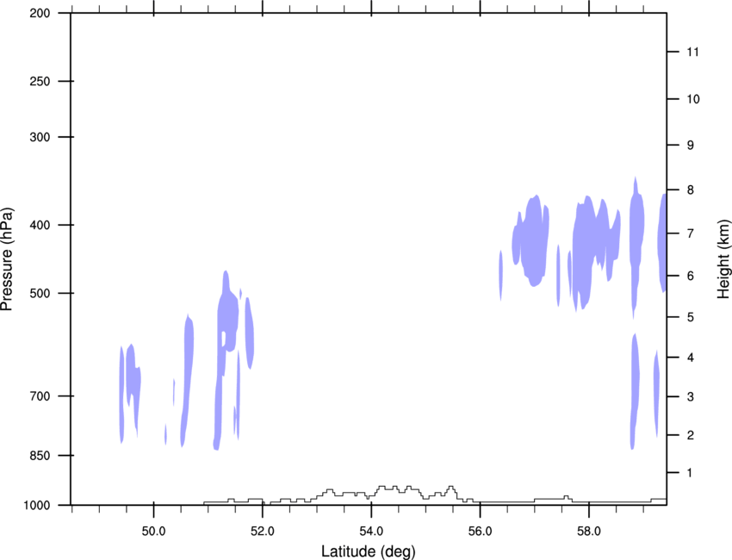732x560 pixels.
Task: Click the 5 km height label
Action: (x=691, y=317)
